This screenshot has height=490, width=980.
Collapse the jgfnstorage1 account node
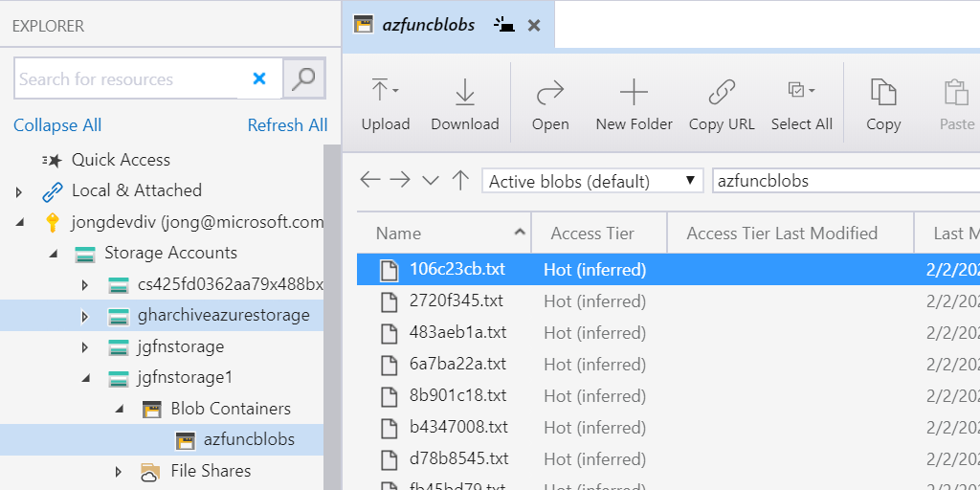point(85,378)
